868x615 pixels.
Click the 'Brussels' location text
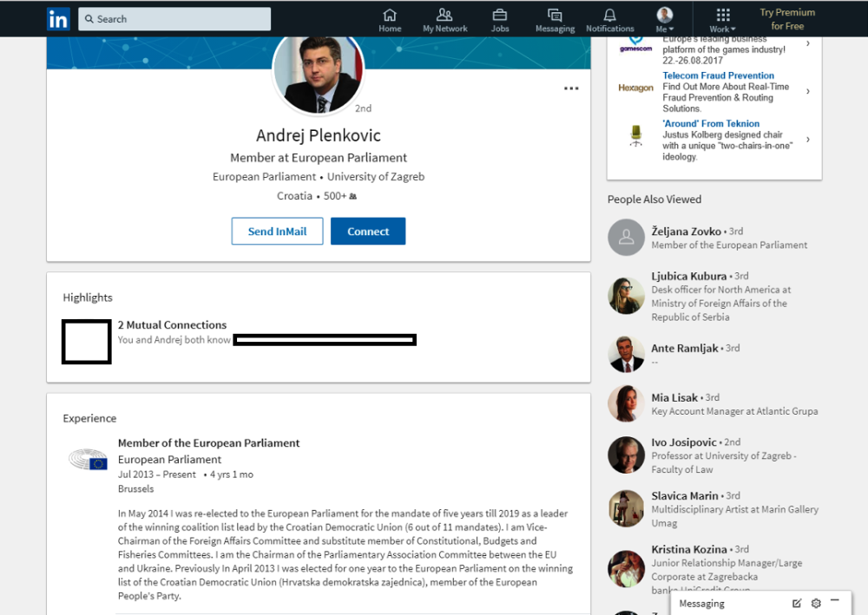[135, 489]
